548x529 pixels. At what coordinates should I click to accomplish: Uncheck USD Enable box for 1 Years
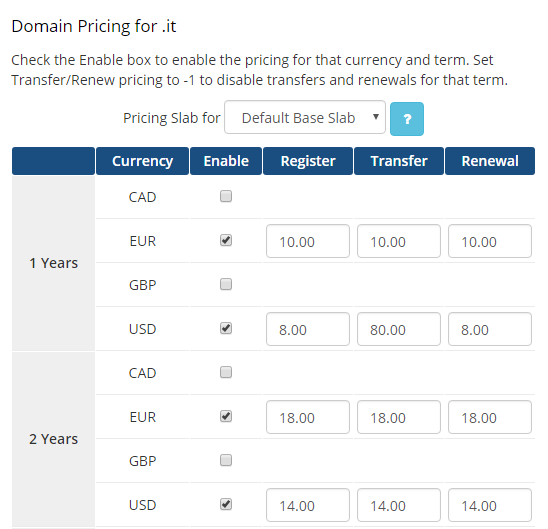click(226, 328)
